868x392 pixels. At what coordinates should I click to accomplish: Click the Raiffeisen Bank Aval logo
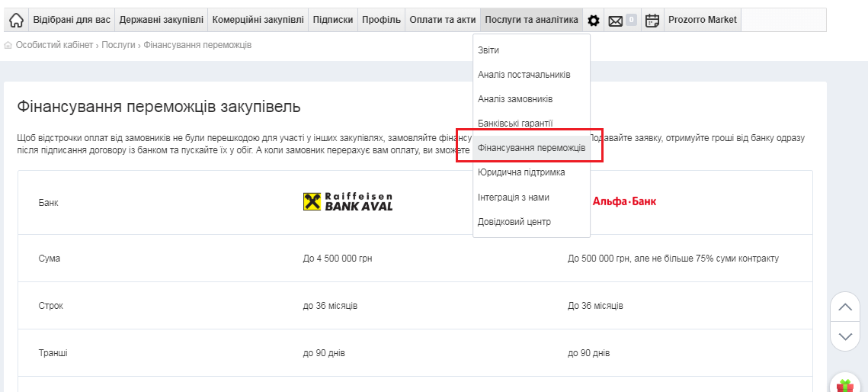coord(348,202)
